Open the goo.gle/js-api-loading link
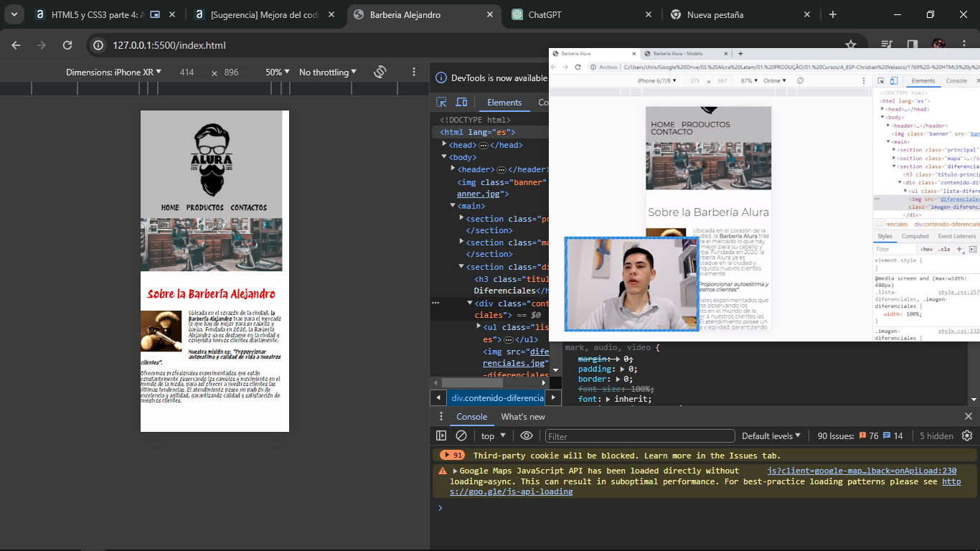The image size is (980, 551). [705, 486]
